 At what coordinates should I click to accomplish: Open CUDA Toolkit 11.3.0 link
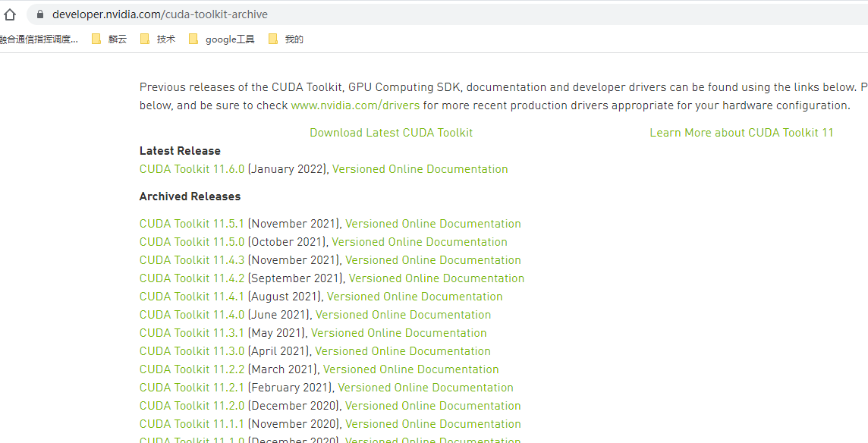[191, 352]
